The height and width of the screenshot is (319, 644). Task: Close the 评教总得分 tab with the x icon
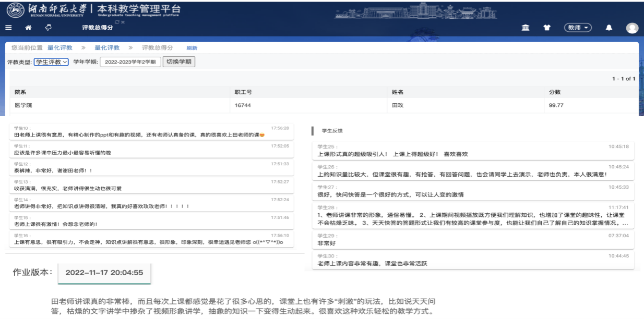pyautogui.click(x=123, y=22)
